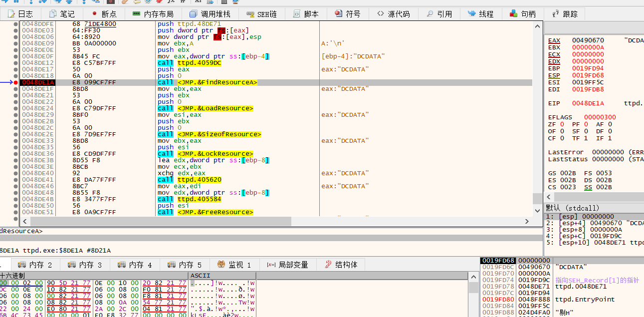
Task: Switch to the 结构体 struct tab
Action: (x=341, y=265)
